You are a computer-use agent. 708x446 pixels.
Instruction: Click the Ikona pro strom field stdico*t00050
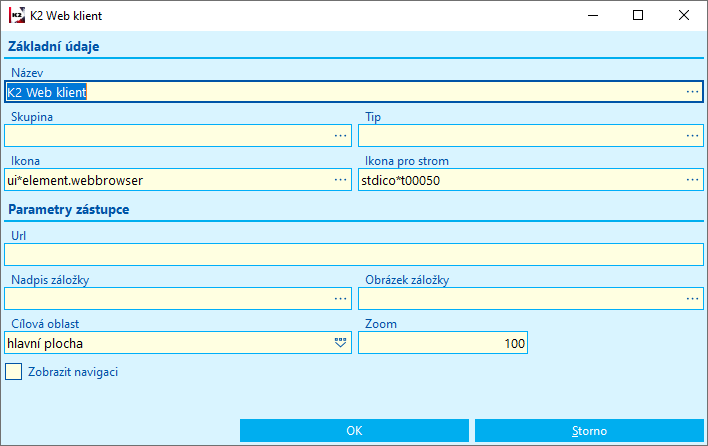click(531, 180)
